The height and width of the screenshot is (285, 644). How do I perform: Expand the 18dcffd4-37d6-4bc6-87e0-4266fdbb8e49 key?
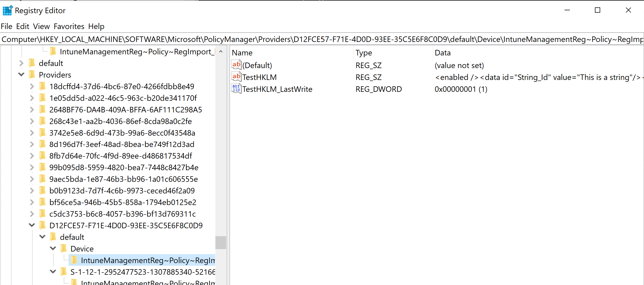[32, 87]
